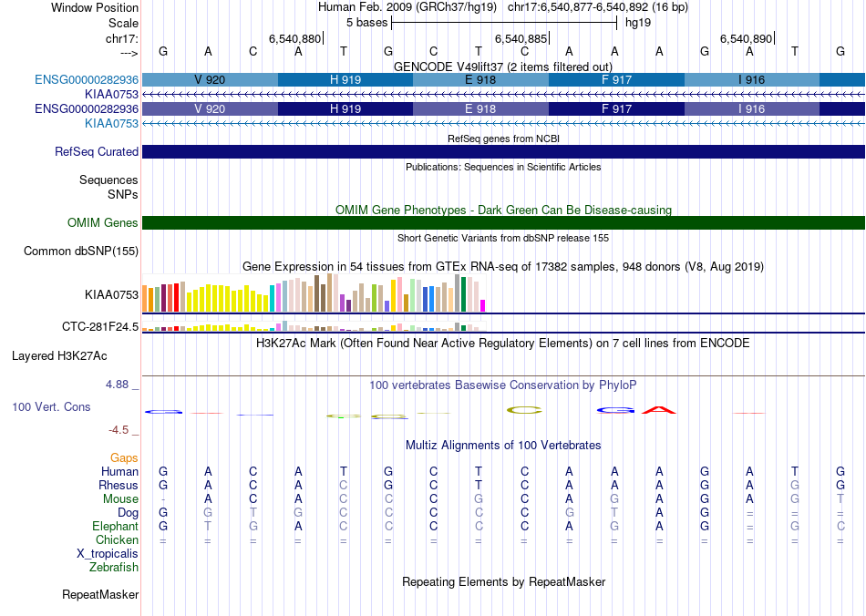
Task: Open H3K27Ac Mark track title
Action: click(x=503, y=344)
